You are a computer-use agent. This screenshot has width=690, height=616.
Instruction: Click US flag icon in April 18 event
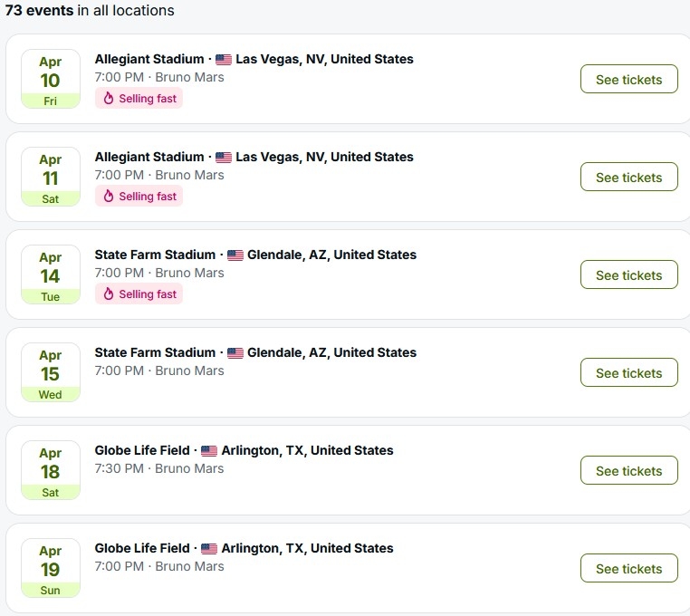[x=209, y=451]
